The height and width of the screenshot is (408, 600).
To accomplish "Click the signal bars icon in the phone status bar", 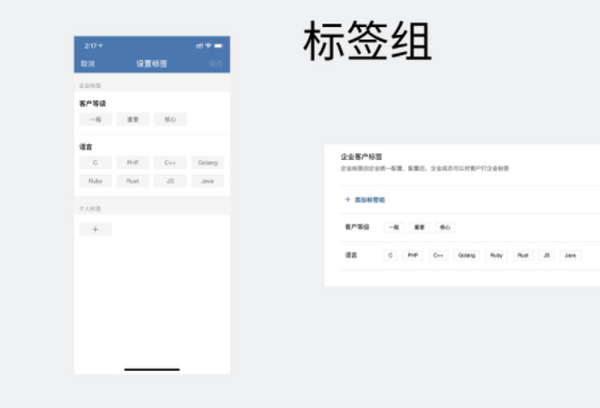I will pyautogui.click(x=199, y=46).
